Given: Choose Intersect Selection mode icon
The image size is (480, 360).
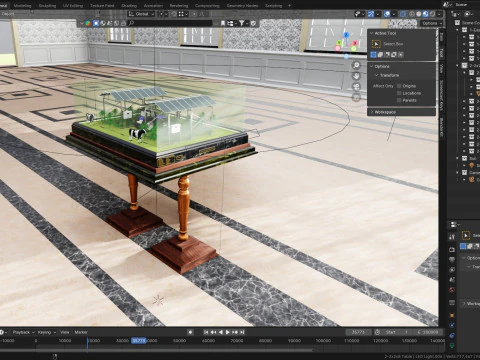Looking at the screenshot, I should click(401, 55).
